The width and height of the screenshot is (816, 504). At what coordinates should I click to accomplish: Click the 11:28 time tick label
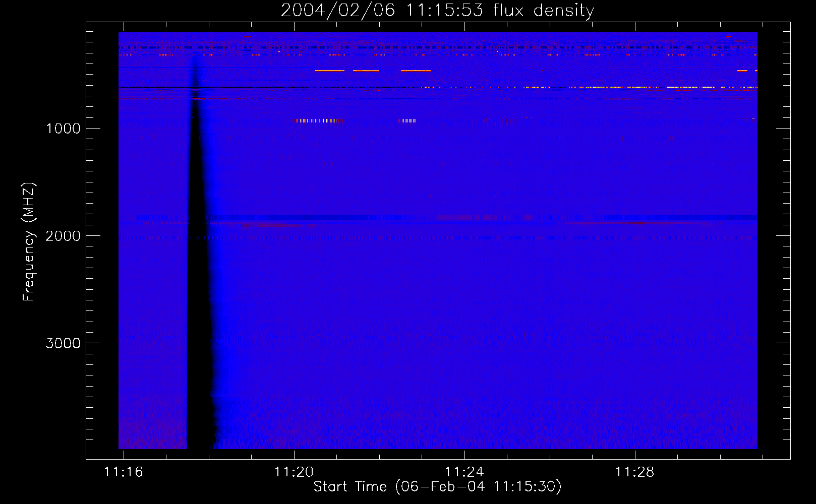coord(634,472)
